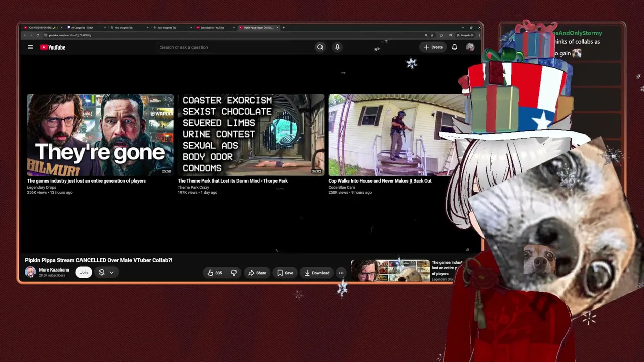Screen dimensions: 644x362
Task: Open the browser media control icon
Action: tap(450, 35)
